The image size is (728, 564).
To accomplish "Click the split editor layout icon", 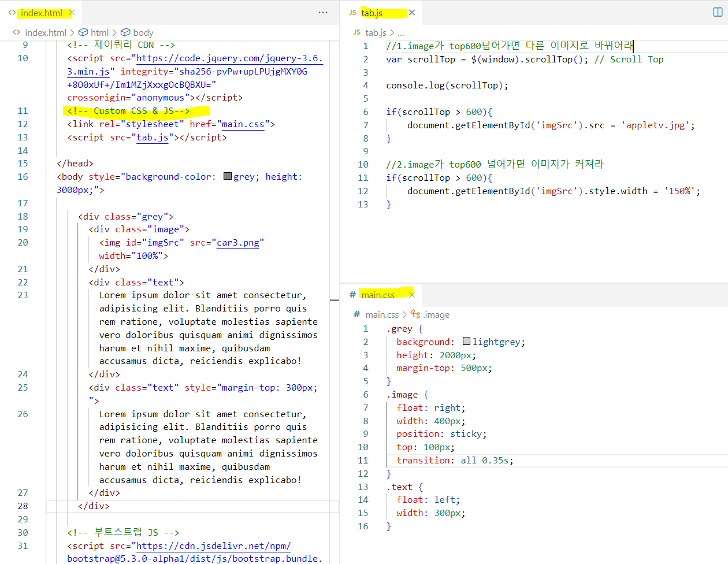I will click(718, 13).
